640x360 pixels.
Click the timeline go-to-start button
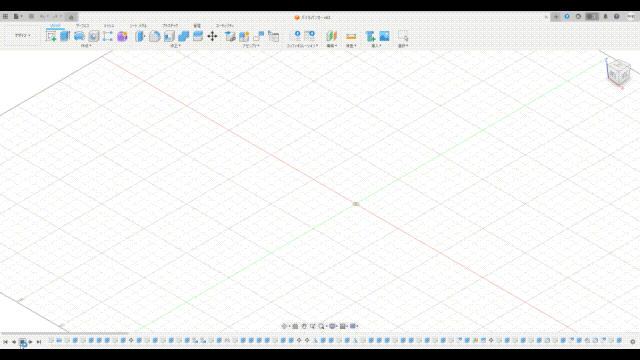click(x=5, y=342)
